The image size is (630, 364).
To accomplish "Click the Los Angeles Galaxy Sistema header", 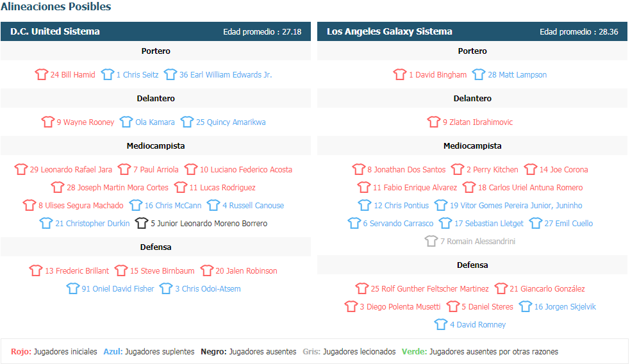I will point(389,31).
